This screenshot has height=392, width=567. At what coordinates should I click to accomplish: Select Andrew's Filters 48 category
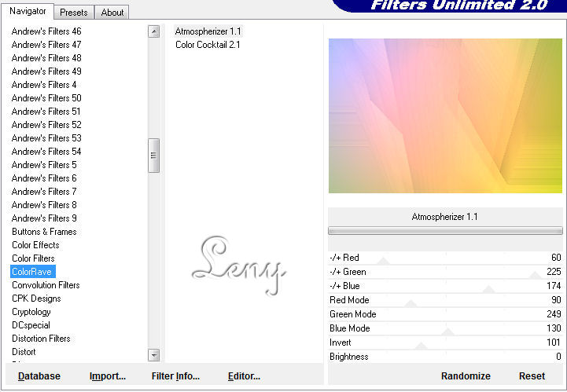pos(46,58)
